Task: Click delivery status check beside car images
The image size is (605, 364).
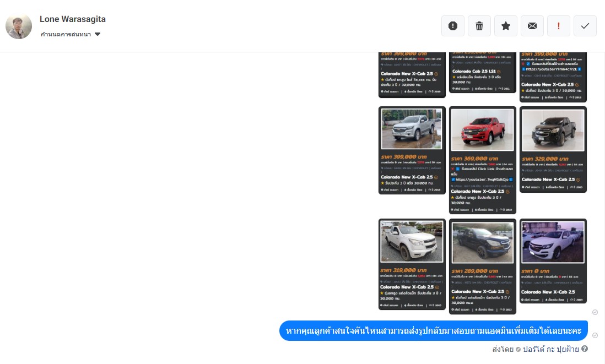Action: coord(595,312)
